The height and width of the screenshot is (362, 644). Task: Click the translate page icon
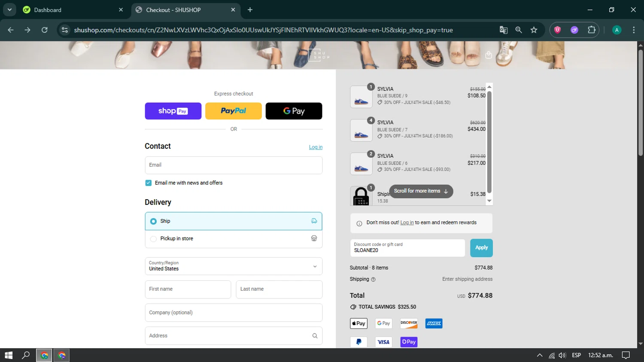504,30
